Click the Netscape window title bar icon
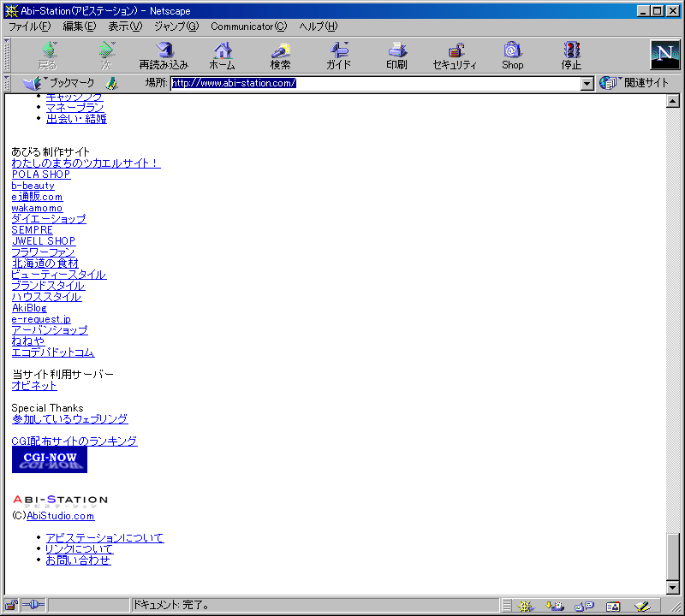This screenshot has width=685, height=616. pos(11,10)
